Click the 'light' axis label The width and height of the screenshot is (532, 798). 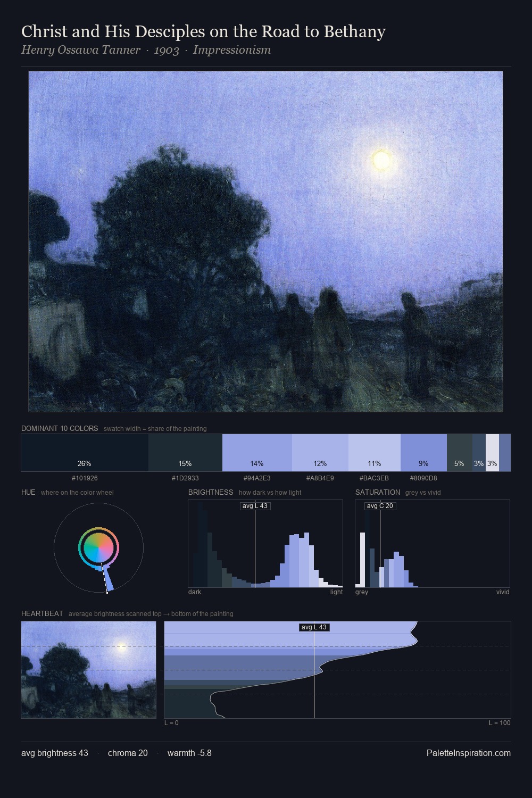coord(336,592)
